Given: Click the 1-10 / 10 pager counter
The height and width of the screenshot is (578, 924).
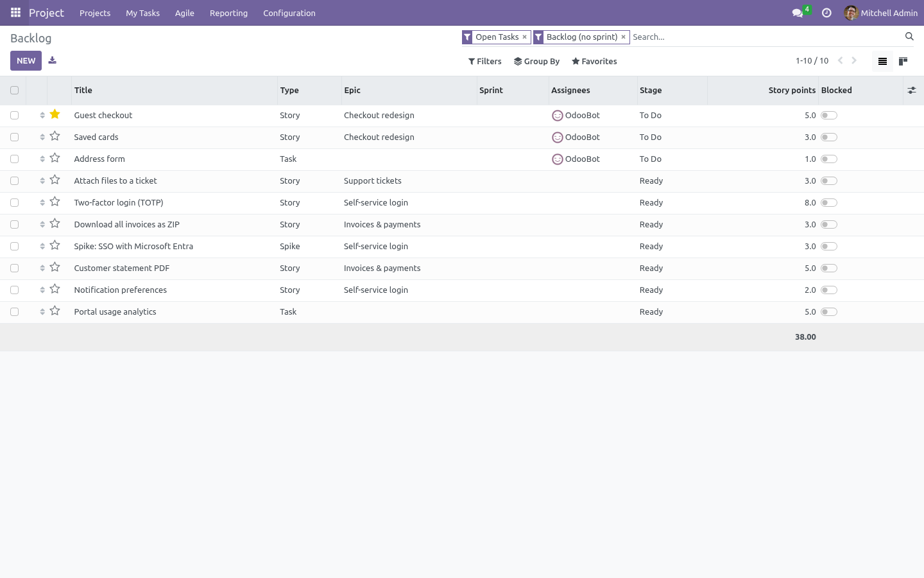Looking at the screenshot, I should point(812,61).
